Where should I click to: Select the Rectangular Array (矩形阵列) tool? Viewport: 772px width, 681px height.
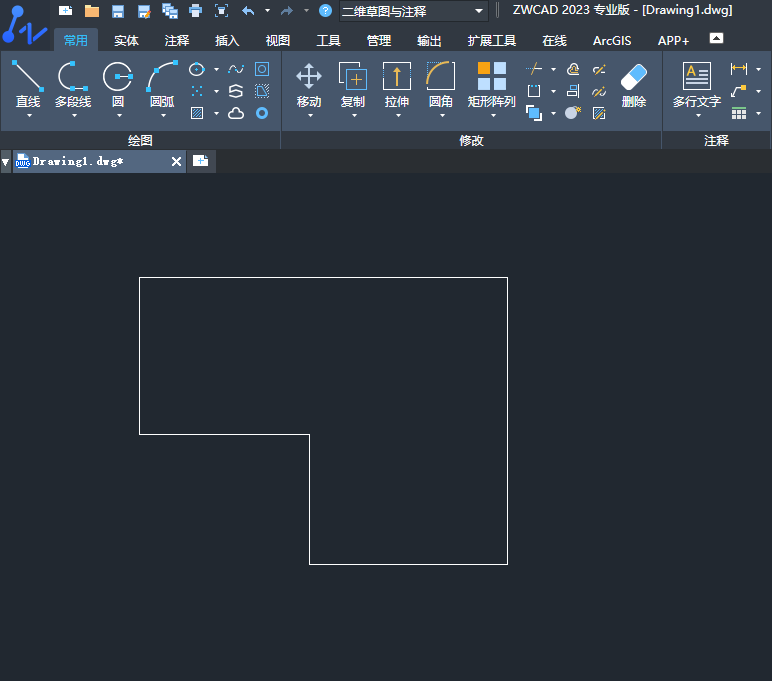(x=491, y=84)
